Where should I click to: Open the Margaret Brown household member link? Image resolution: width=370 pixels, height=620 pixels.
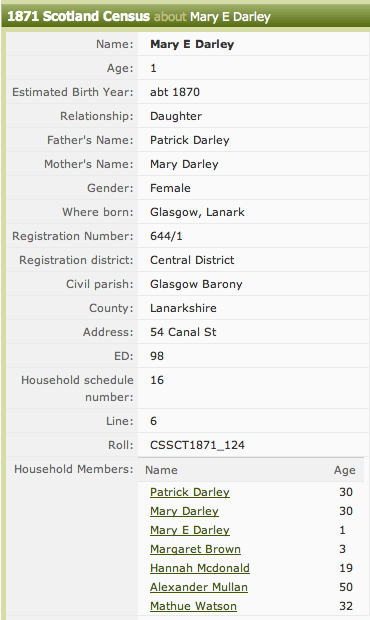(x=195, y=549)
